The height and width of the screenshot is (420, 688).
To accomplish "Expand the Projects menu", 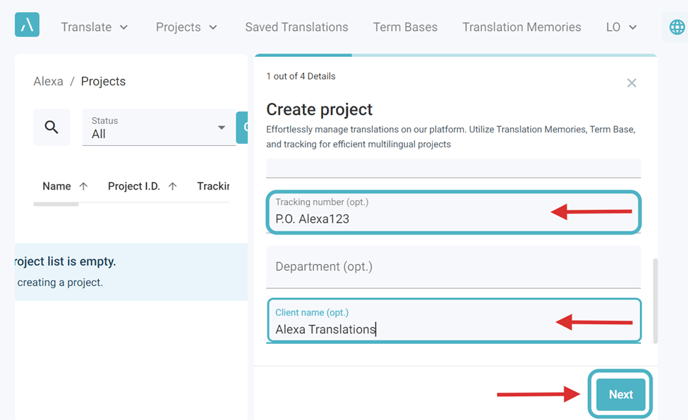I will [x=186, y=27].
